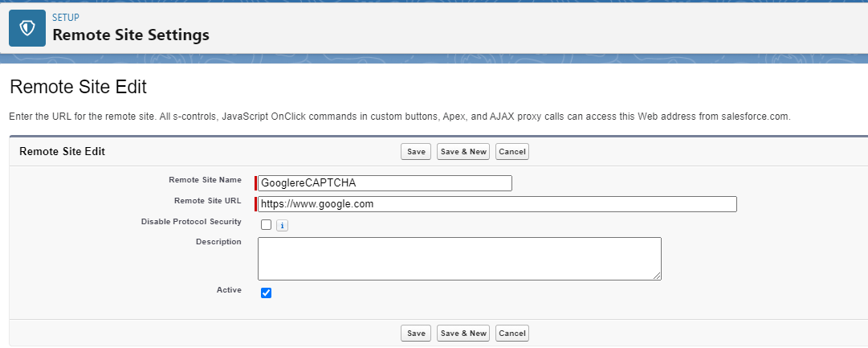The width and height of the screenshot is (868, 348).
Task: Click the Description label
Action: point(218,242)
